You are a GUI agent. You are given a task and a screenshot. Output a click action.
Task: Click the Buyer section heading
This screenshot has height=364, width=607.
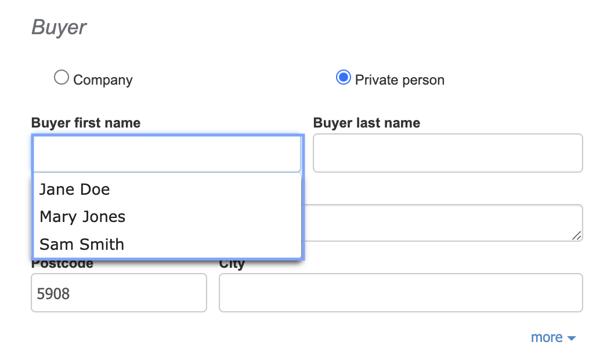point(59,27)
